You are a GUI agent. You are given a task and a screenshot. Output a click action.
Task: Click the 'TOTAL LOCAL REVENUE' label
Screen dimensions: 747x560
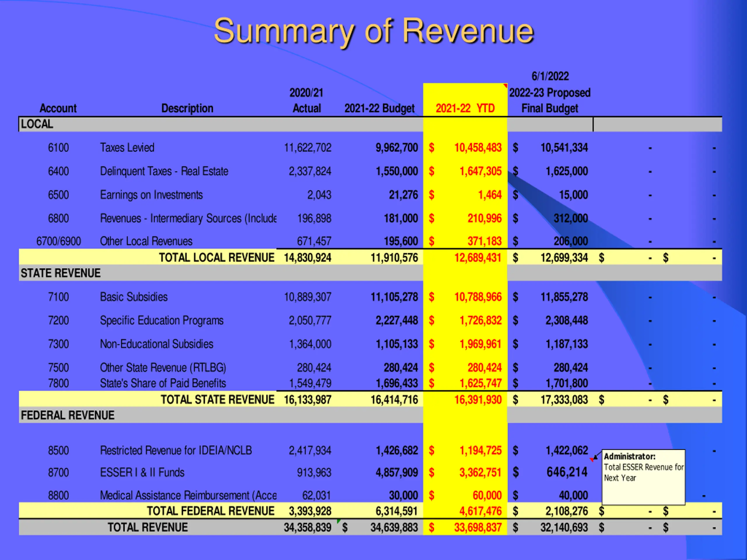coord(217,258)
